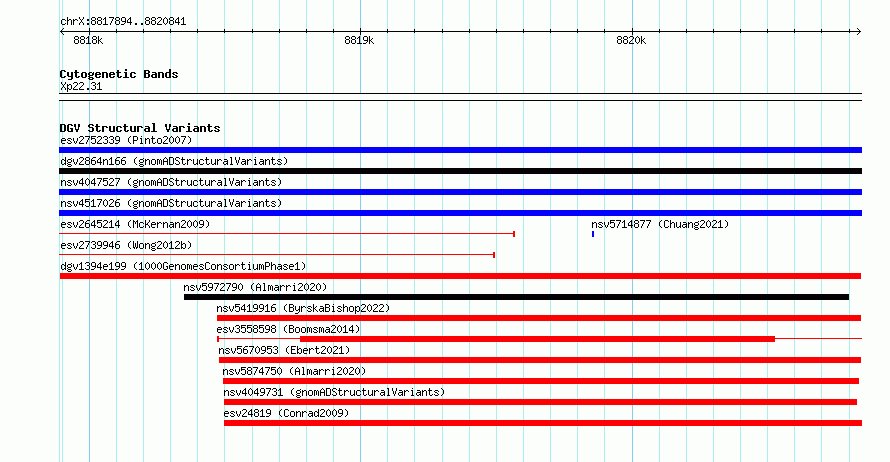Click the DGV Structural Variants track title
Image resolution: width=890 pixels, height=462 pixels.
pyautogui.click(x=140, y=128)
